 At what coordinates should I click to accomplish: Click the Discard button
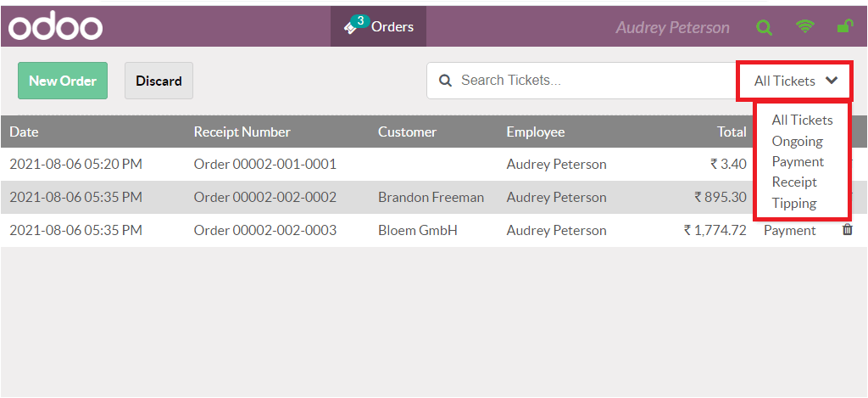tap(159, 81)
